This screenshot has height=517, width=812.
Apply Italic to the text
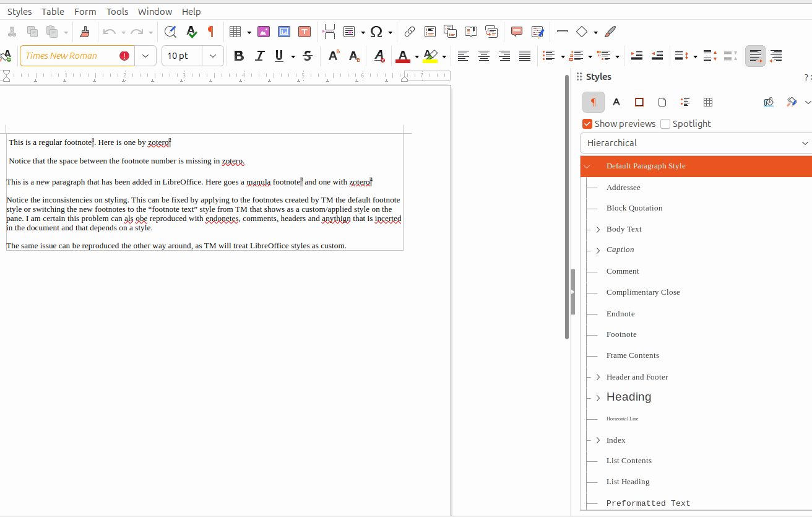coord(260,56)
